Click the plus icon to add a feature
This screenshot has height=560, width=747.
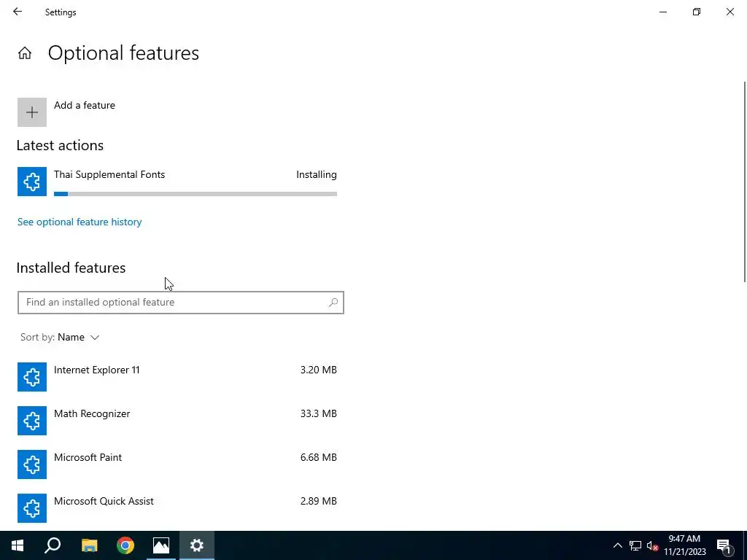pyautogui.click(x=32, y=112)
